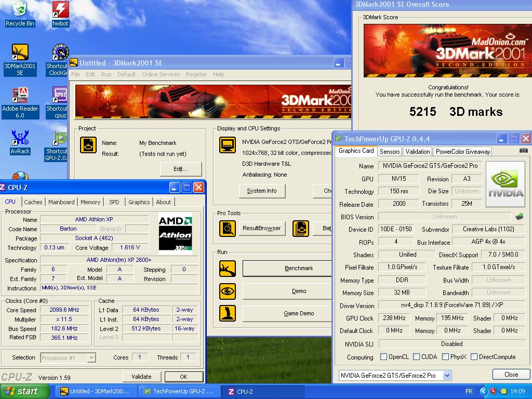Open the Online Services menu
The height and width of the screenshot is (399, 532).
(x=161, y=74)
